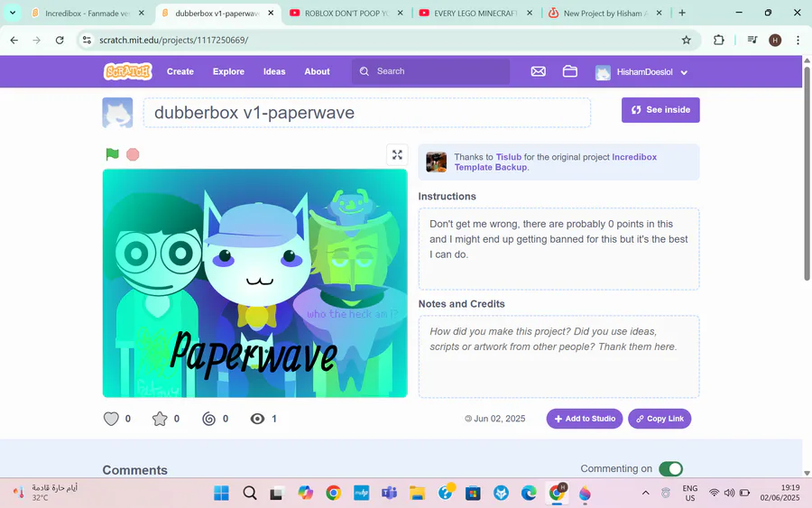Click the browser address bar URL
Viewport: 812px width, 508px height.
point(173,40)
